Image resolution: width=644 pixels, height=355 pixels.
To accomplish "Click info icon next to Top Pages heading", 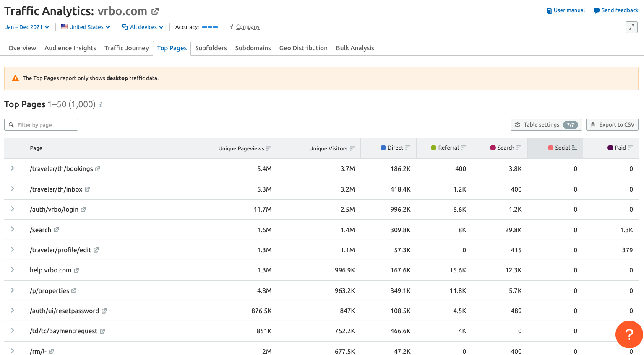I will coord(101,105).
